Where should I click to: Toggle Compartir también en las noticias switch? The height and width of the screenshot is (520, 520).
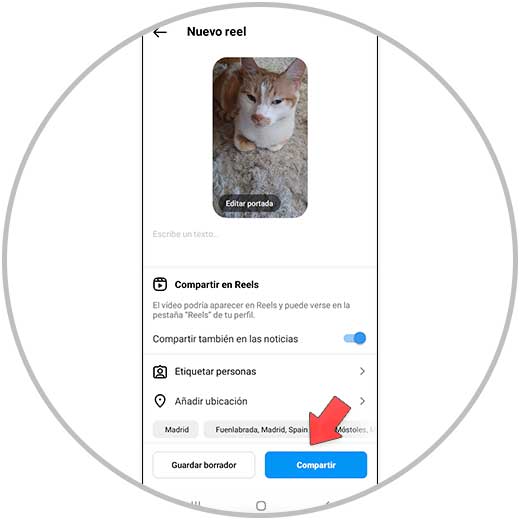coord(355,338)
